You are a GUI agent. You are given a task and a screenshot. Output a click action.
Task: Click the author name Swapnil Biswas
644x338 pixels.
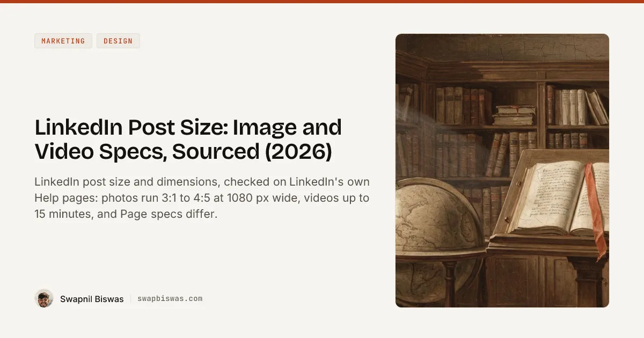92,299
